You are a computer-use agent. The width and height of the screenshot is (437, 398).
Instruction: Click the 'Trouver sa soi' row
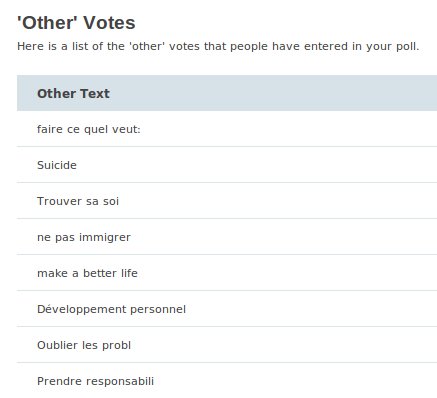tap(227, 201)
